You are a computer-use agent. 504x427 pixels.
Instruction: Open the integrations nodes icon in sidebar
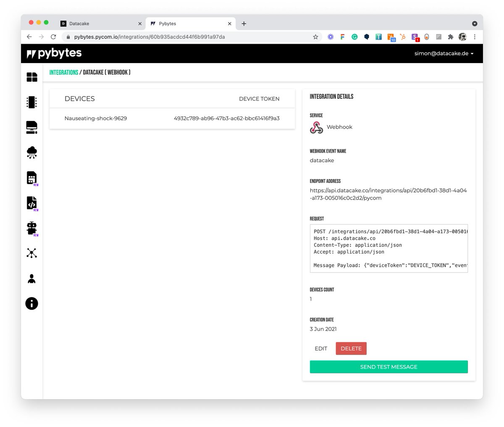pos(32,253)
